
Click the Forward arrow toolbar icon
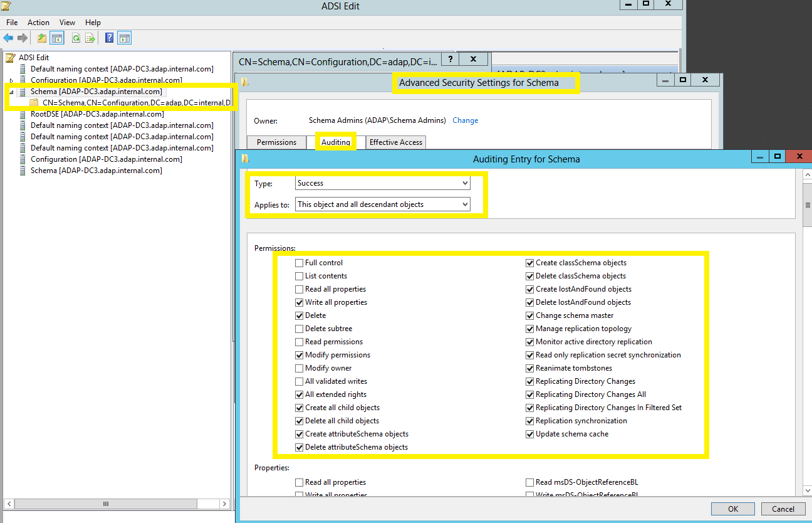coord(23,38)
